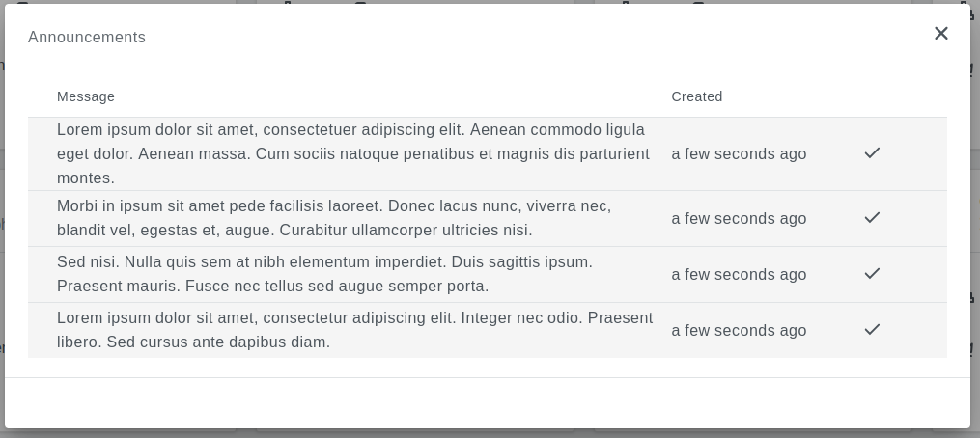Screen dimensions: 980x438
Task: Sort by the Message column header
Action: 86,96
